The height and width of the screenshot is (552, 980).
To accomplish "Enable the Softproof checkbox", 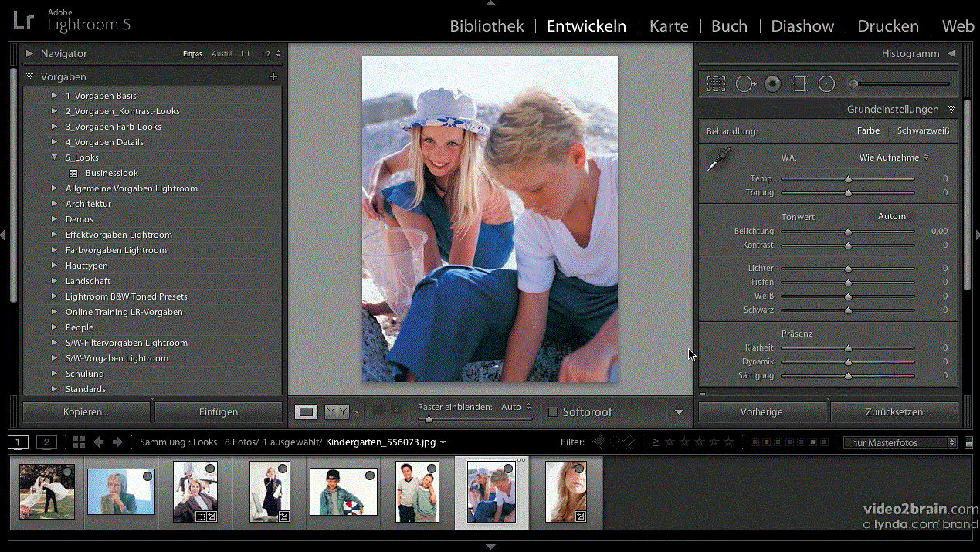I will [553, 412].
